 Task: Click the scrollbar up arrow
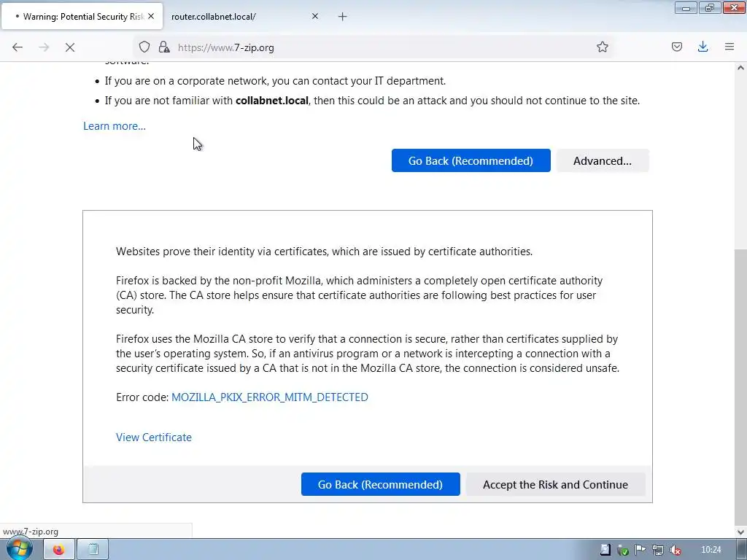pos(740,68)
